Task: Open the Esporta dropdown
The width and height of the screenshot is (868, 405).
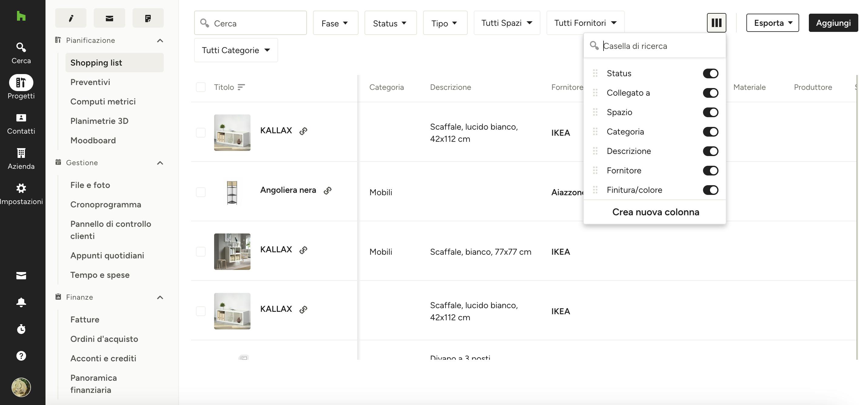Action: coord(772,23)
